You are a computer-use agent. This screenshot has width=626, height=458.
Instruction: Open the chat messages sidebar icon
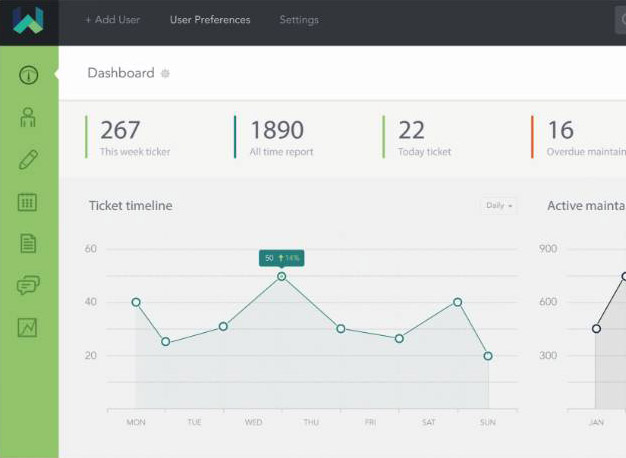[x=28, y=286]
